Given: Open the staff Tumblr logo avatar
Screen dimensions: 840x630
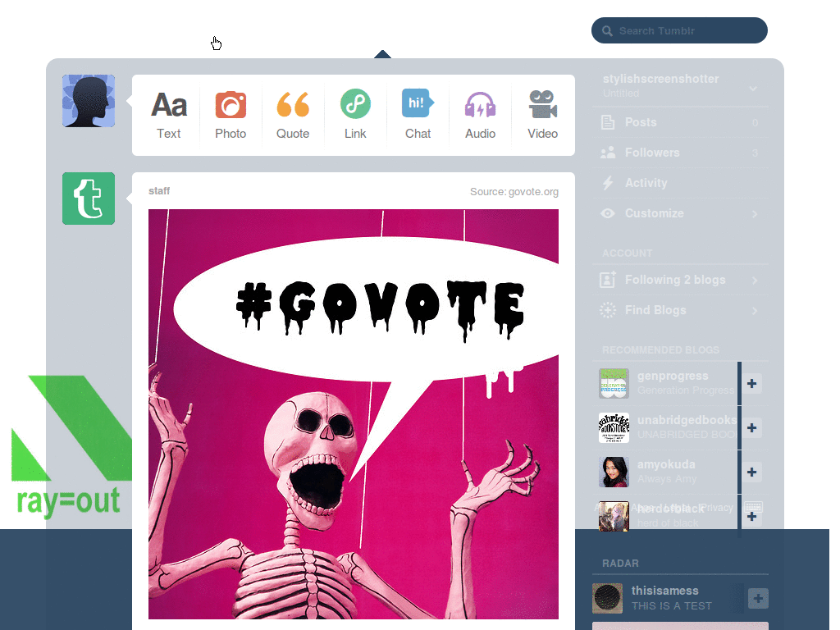Looking at the screenshot, I should [x=89, y=199].
